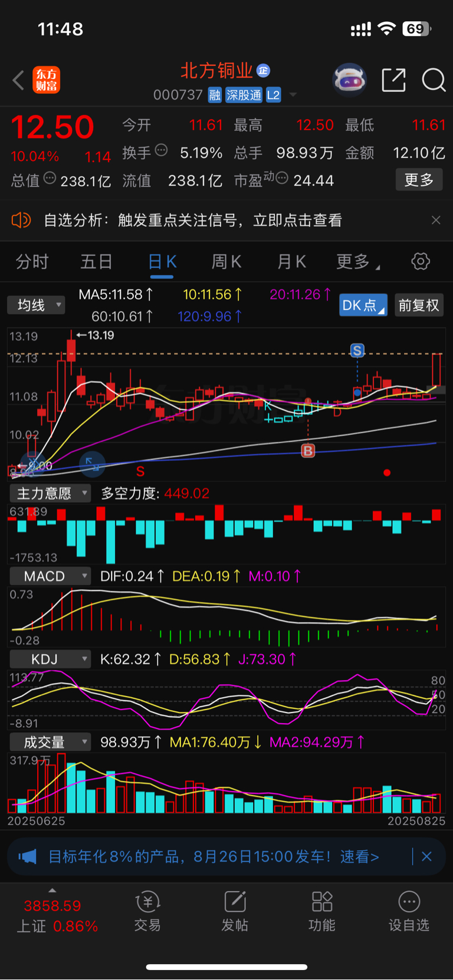Open the 主力意愿 indicator dropdown
The height and width of the screenshot is (980, 453).
pyautogui.click(x=50, y=493)
